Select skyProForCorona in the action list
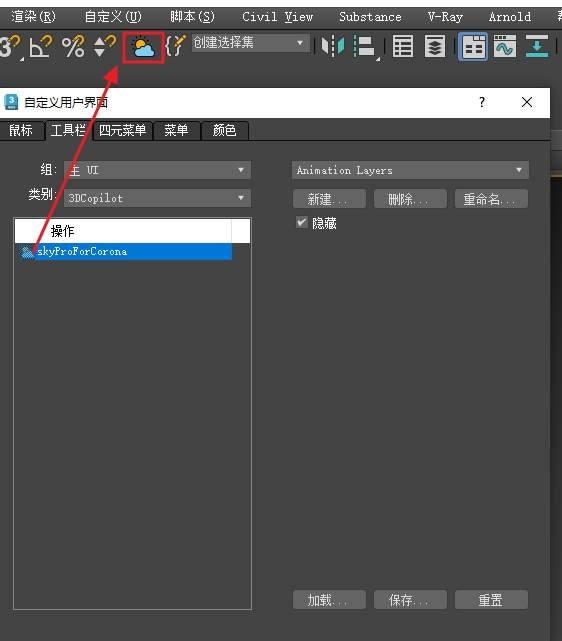This screenshot has width=562, height=641. [x=123, y=251]
